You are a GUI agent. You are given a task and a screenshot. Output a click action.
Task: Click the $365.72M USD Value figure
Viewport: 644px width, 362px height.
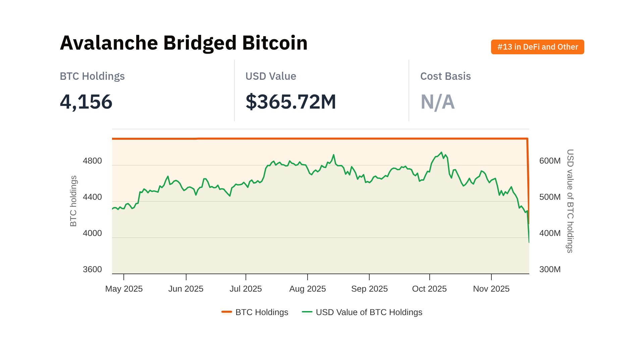(x=291, y=102)
